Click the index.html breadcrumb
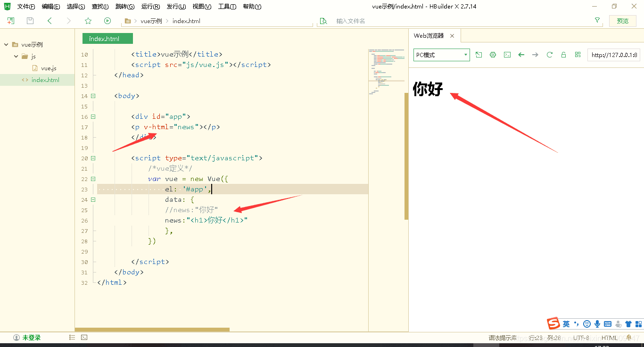 click(186, 21)
